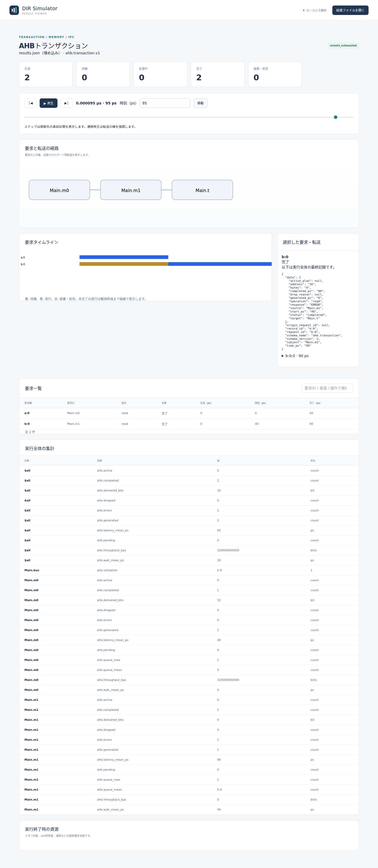Select request b:0 in the 要求一覧 table
This screenshot has height=868, width=378.
coord(189,424)
